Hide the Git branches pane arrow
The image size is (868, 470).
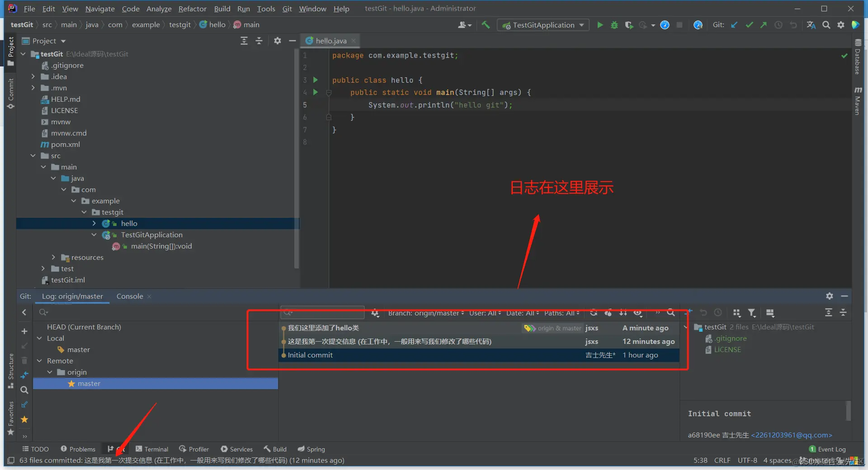pyautogui.click(x=24, y=312)
